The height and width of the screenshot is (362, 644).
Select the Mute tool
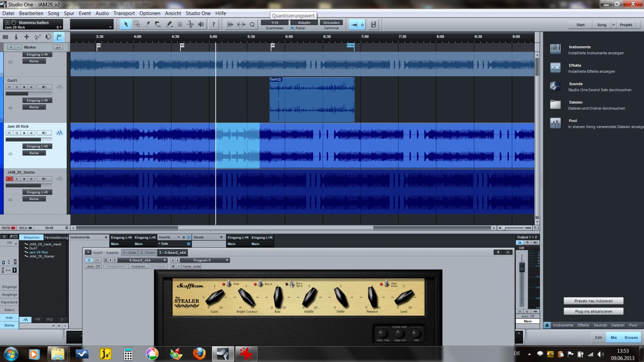(x=180, y=24)
